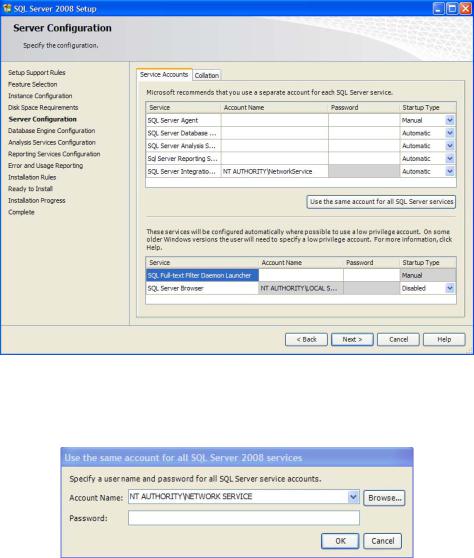
Task: Click Password cell for SQL Server Database
Action: 364,133
